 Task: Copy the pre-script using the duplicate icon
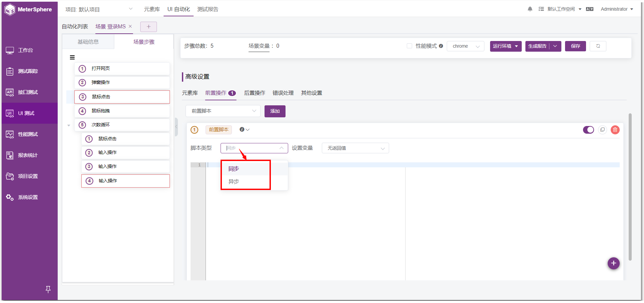pyautogui.click(x=602, y=130)
